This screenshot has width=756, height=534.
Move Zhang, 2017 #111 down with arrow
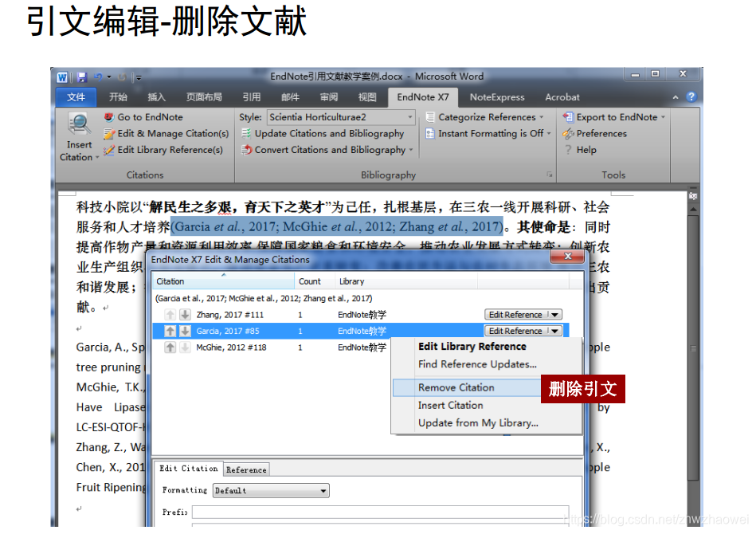click(185, 315)
